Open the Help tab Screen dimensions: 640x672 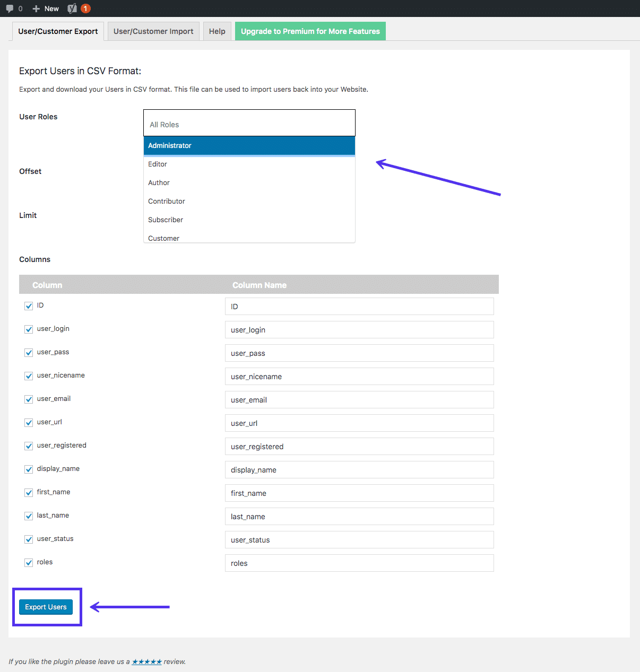pyautogui.click(x=217, y=31)
